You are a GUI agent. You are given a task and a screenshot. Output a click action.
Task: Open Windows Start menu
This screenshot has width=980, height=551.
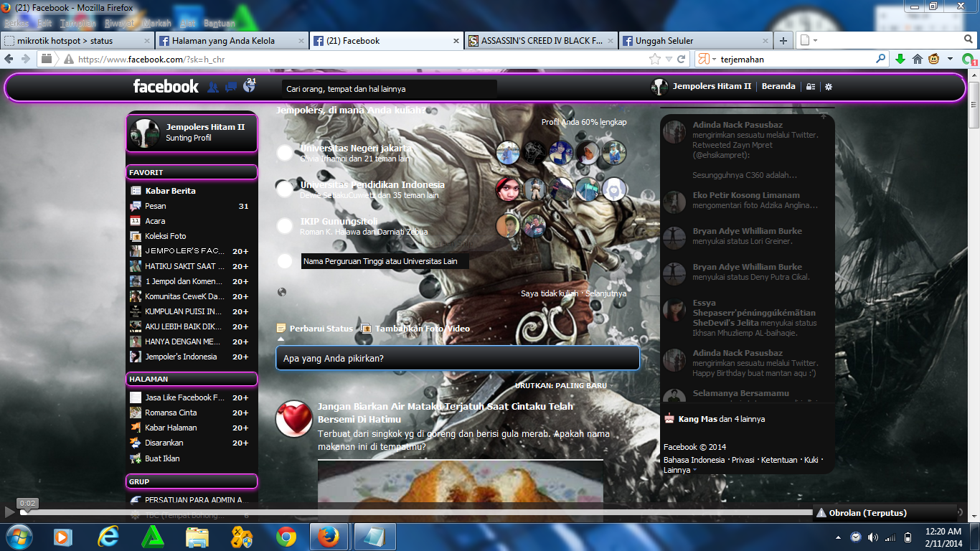click(x=19, y=537)
